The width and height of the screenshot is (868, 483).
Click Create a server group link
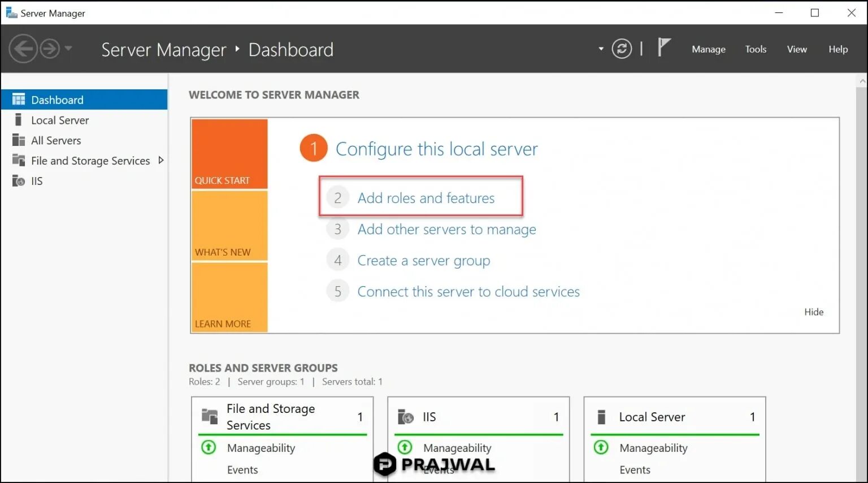[424, 260]
